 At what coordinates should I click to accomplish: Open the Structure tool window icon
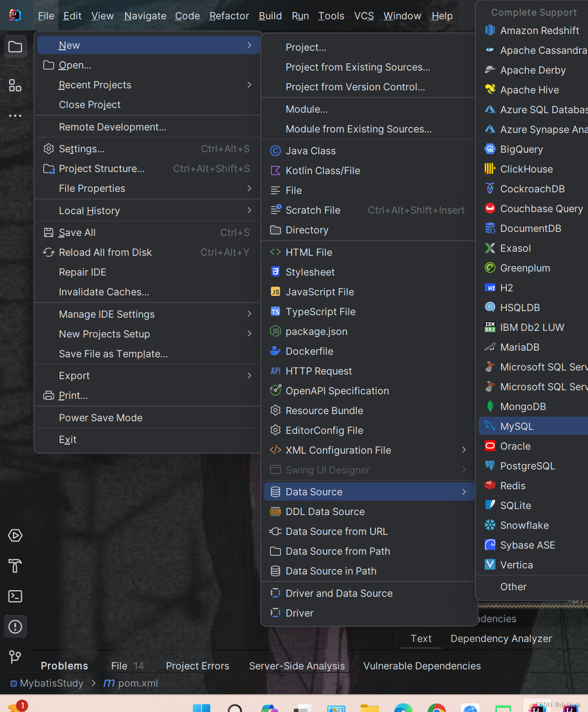point(15,85)
